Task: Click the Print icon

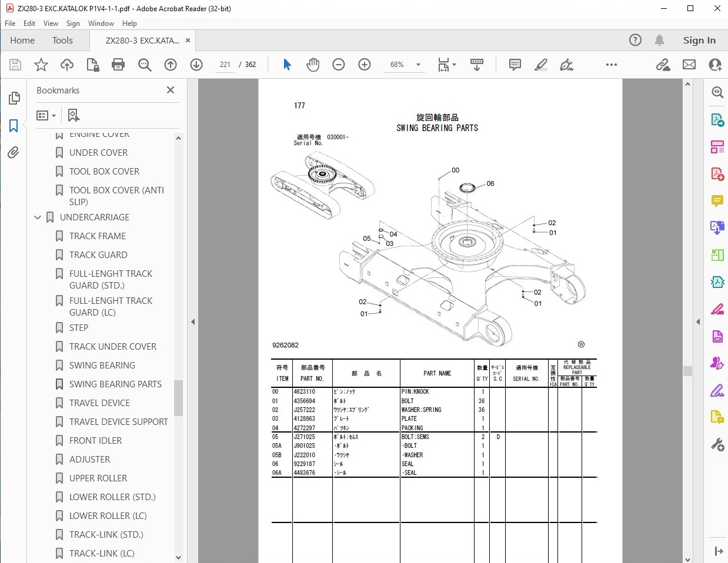Action: pyautogui.click(x=118, y=65)
